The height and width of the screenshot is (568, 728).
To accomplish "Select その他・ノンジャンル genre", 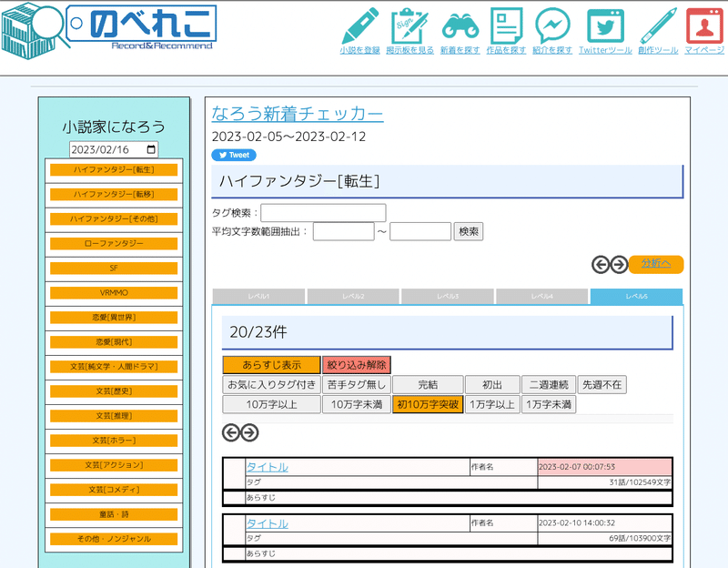I will pos(114,539).
